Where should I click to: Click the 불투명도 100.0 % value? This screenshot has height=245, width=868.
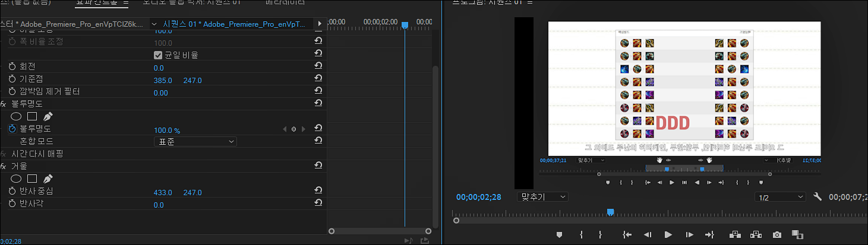point(167,130)
